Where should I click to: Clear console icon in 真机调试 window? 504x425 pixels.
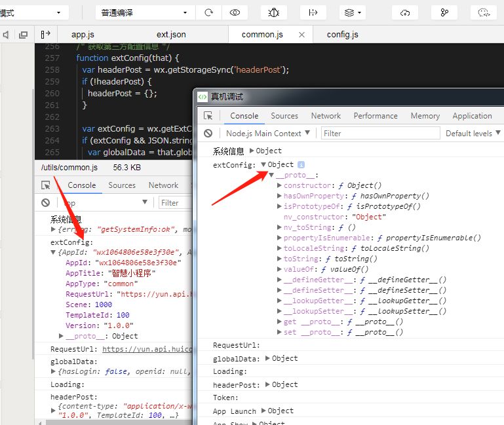point(208,133)
